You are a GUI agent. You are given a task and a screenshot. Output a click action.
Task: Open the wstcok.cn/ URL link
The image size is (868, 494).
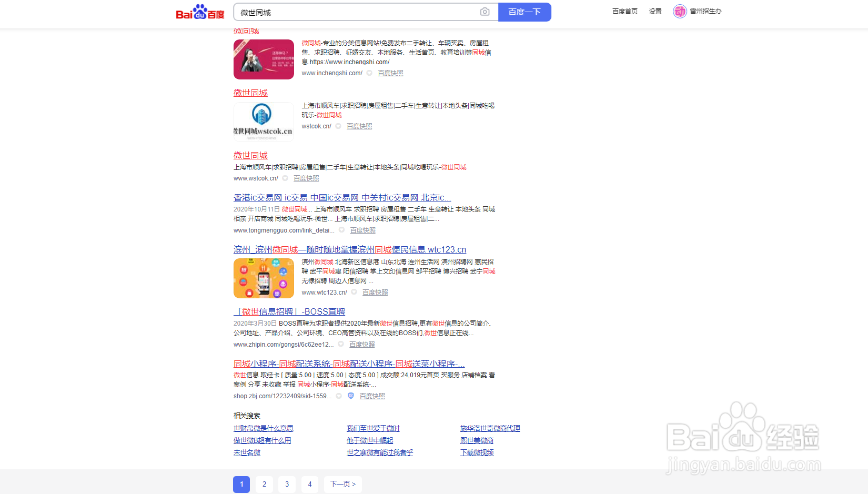[316, 126]
